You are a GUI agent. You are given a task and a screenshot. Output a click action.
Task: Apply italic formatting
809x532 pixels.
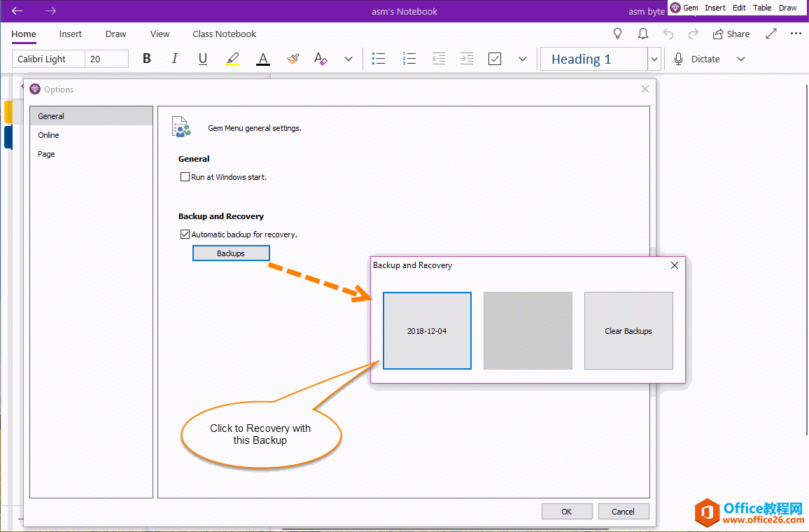[174, 58]
